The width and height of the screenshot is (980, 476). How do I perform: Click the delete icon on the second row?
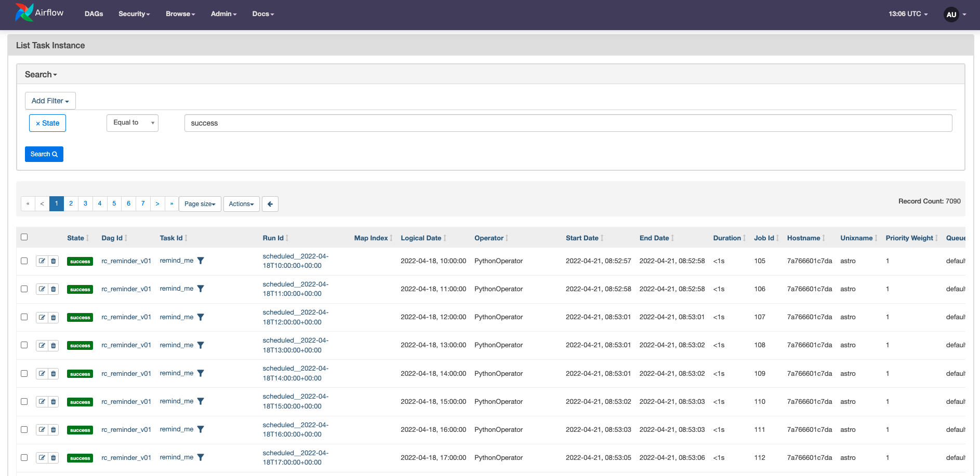pyautogui.click(x=54, y=289)
